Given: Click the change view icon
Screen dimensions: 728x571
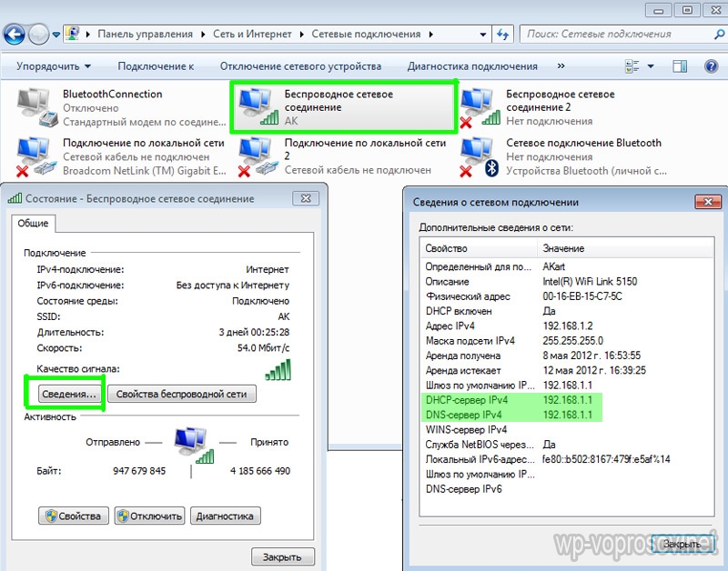Looking at the screenshot, I should pos(632,66).
